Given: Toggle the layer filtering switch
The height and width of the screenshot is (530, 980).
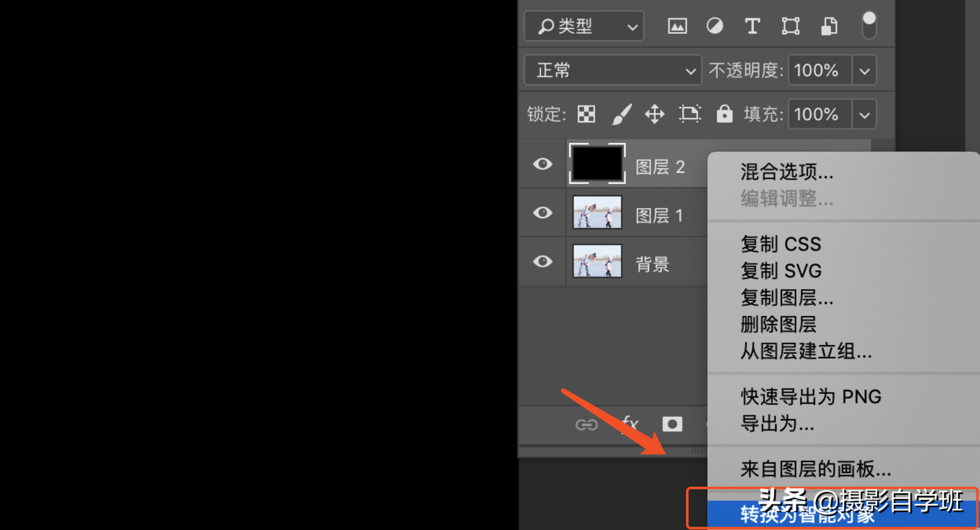Looking at the screenshot, I should coord(869,25).
